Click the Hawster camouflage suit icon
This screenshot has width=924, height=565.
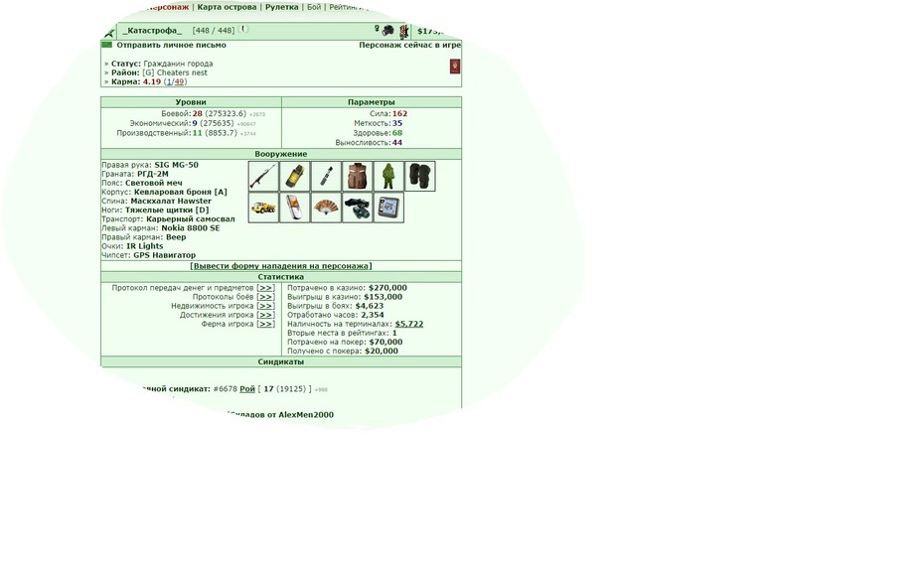pyautogui.click(x=388, y=176)
